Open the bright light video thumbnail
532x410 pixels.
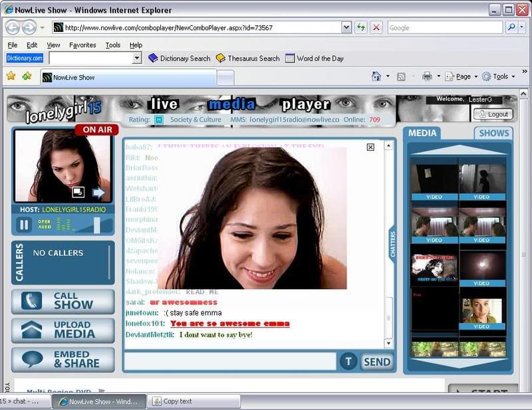pyautogui.click(x=482, y=267)
